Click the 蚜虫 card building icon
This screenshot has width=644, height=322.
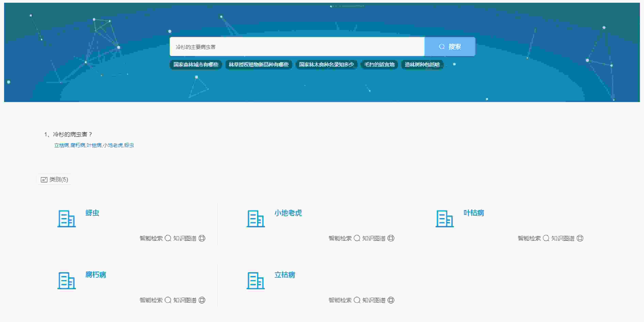(x=66, y=219)
